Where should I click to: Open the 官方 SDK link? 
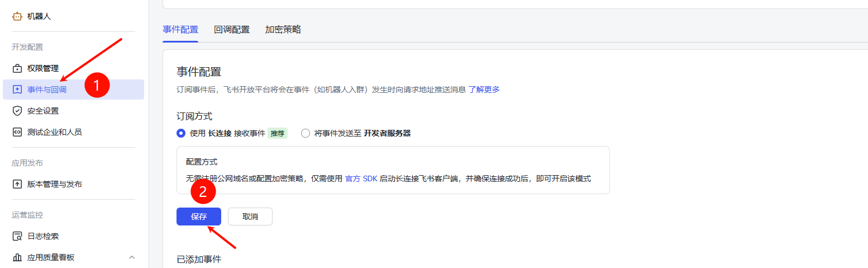[361, 179]
